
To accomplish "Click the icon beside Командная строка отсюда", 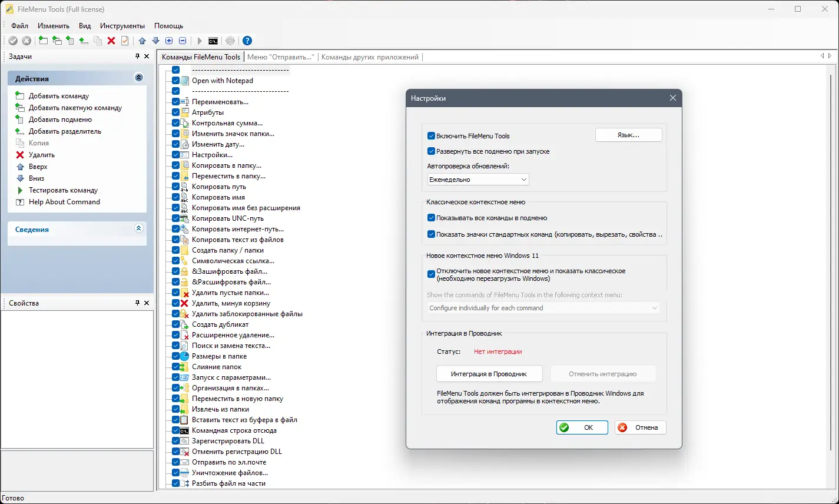I will [184, 430].
